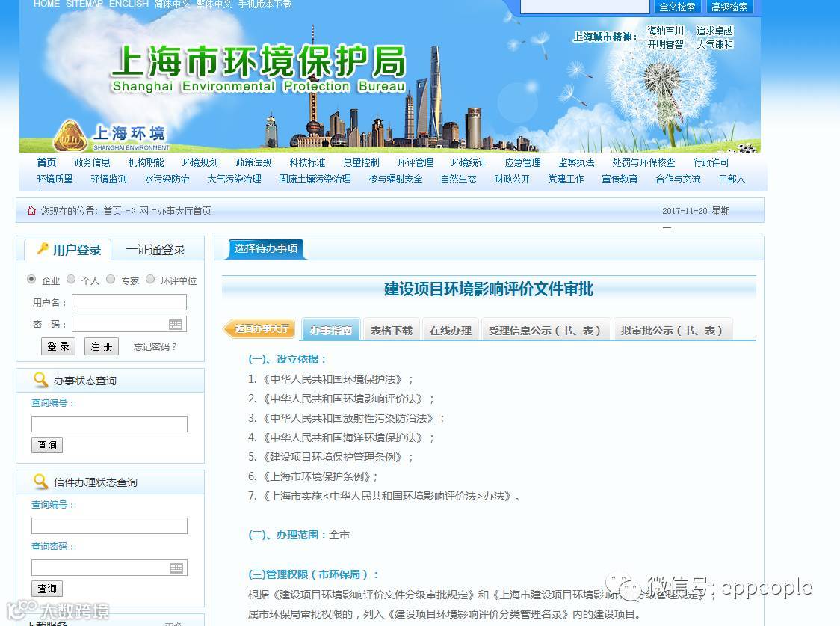Click the 全文检索 search button
This screenshot has height=626, width=840.
[677, 7]
